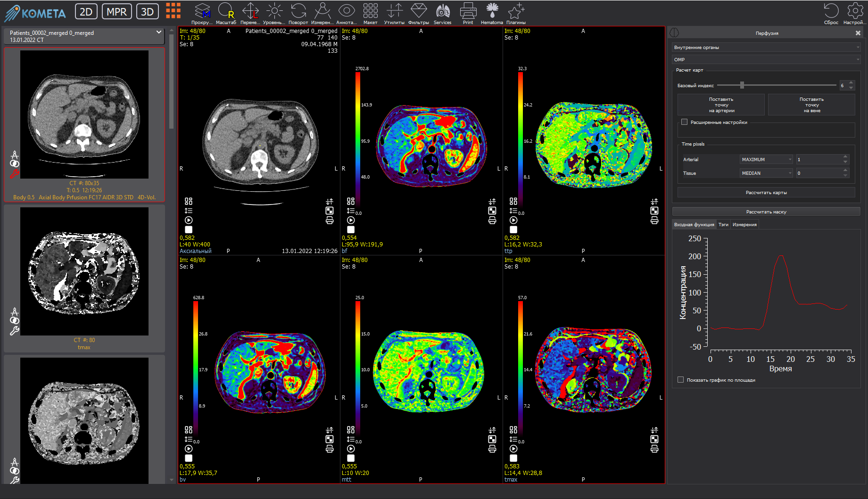The width and height of the screenshot is (868, 499).
Task: Select the Поворот rotate tool
Action: point(298,13)
